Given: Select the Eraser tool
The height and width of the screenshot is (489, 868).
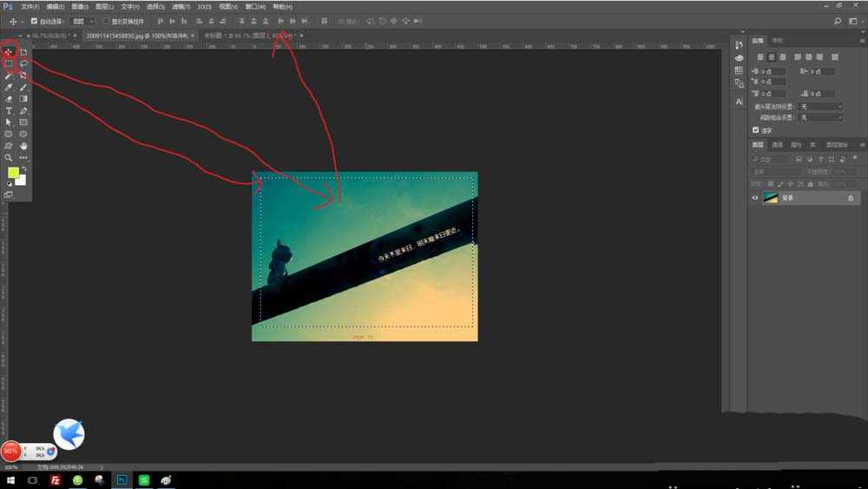Looking at the screenshot, I should tap(9, 99).
